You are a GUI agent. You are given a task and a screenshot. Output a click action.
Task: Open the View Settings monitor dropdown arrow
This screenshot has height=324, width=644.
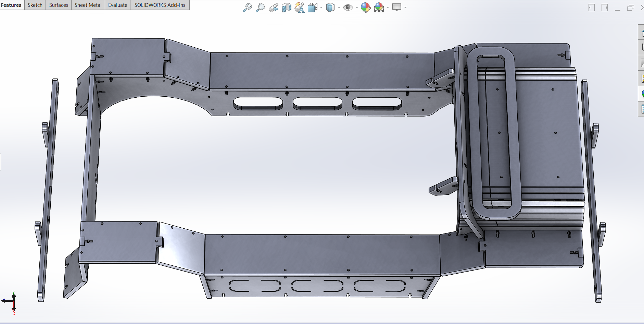tap(405, 8)
